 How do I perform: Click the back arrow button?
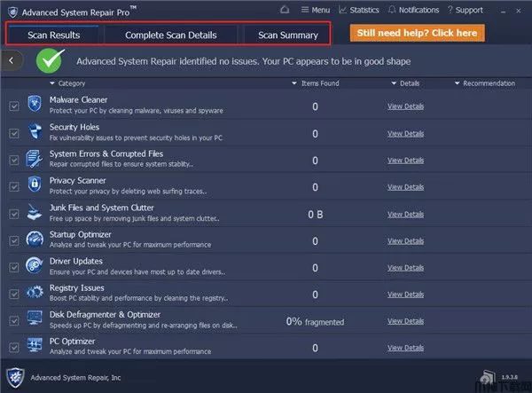tap(12, 60)
